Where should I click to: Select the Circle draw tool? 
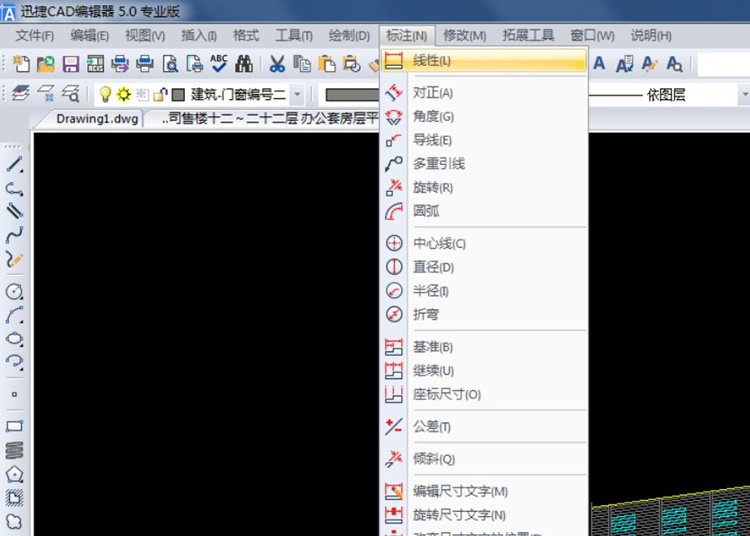click(14, 291)
